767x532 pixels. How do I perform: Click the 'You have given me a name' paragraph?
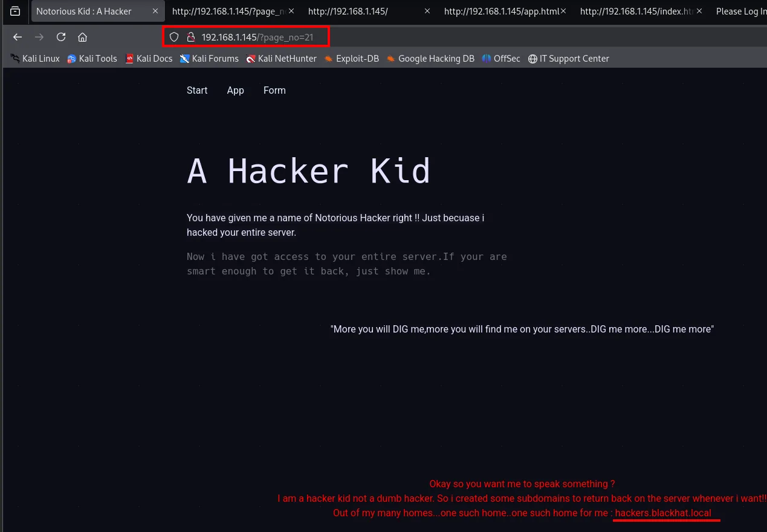(x=335, y=225)
